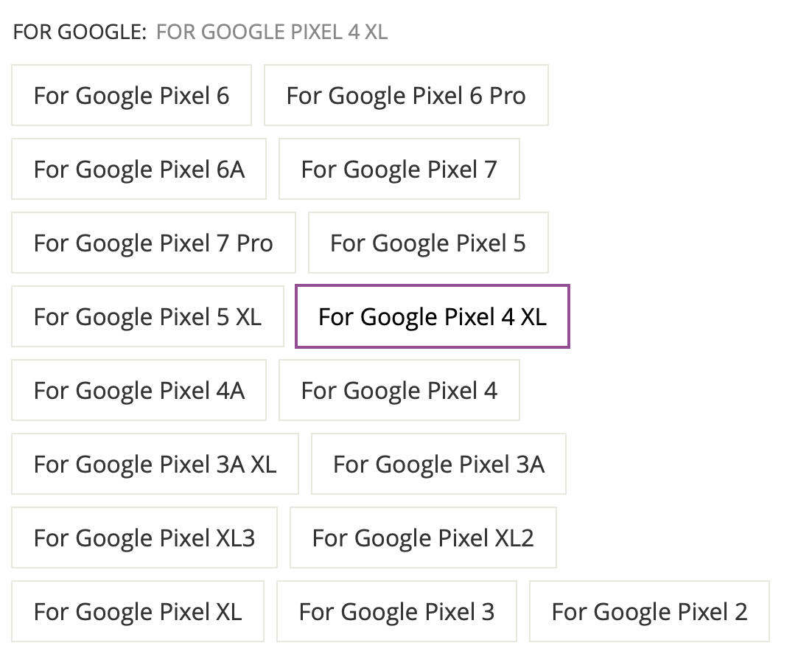
Task: Select the For Google Pixel 3 option
Action: pos(396,612)
